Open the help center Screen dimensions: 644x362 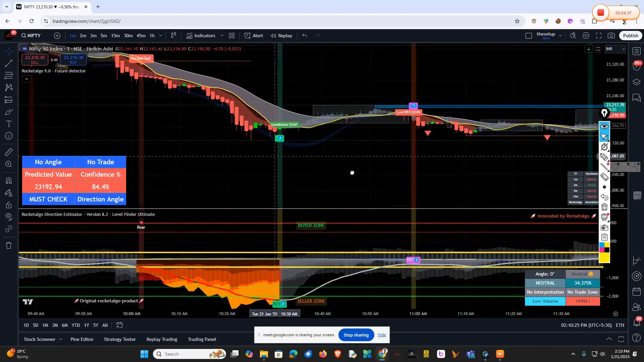(x=637, y=338)
